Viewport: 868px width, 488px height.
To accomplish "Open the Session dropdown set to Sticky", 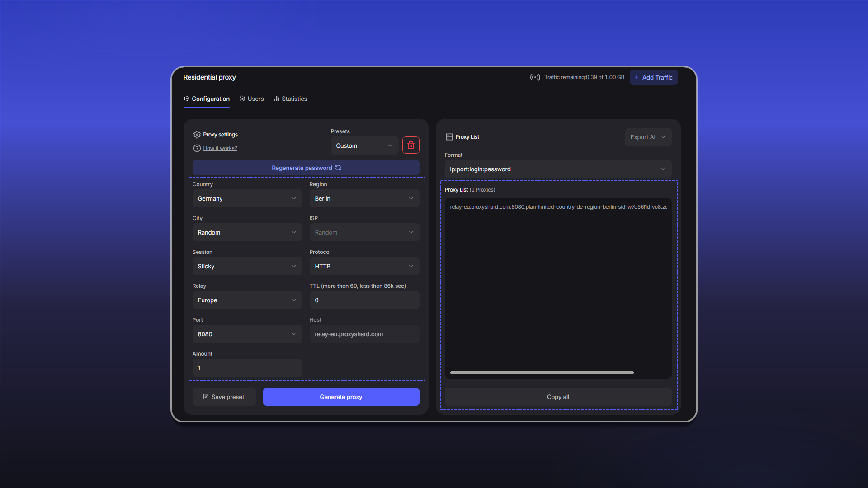I will click(247, 266).
